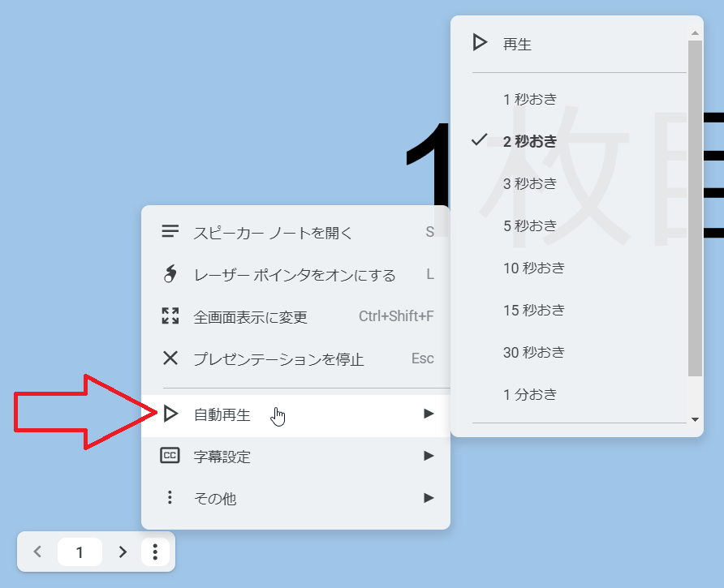Choose 全画面表示に変更
This screenshot has width=724, height=588.
295,316
